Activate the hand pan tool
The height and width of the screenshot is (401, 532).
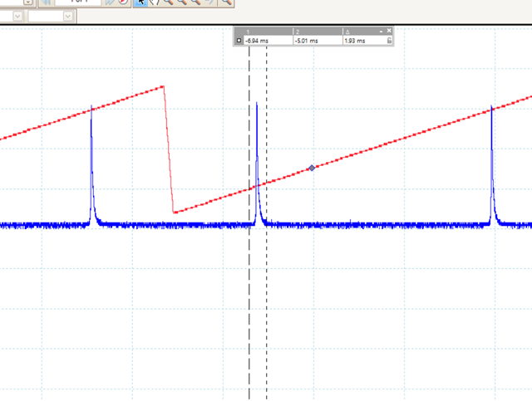pos(155,2)
